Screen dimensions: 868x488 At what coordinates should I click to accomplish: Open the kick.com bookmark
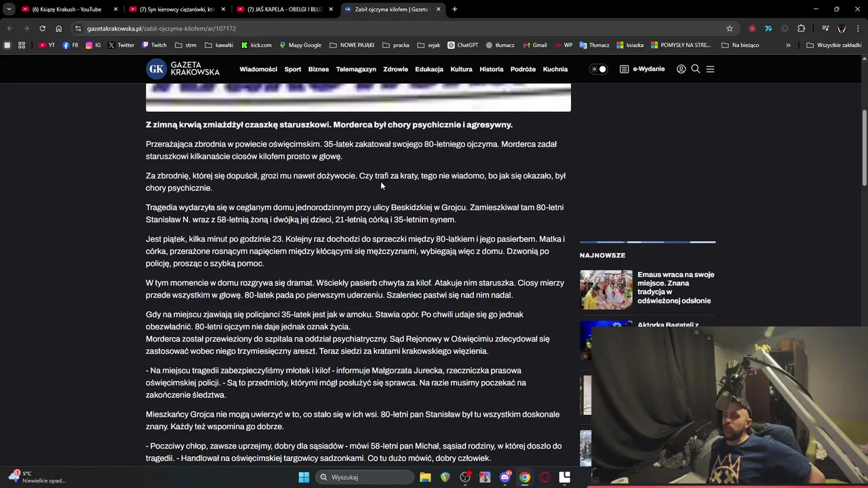click(x=256, y=45)
